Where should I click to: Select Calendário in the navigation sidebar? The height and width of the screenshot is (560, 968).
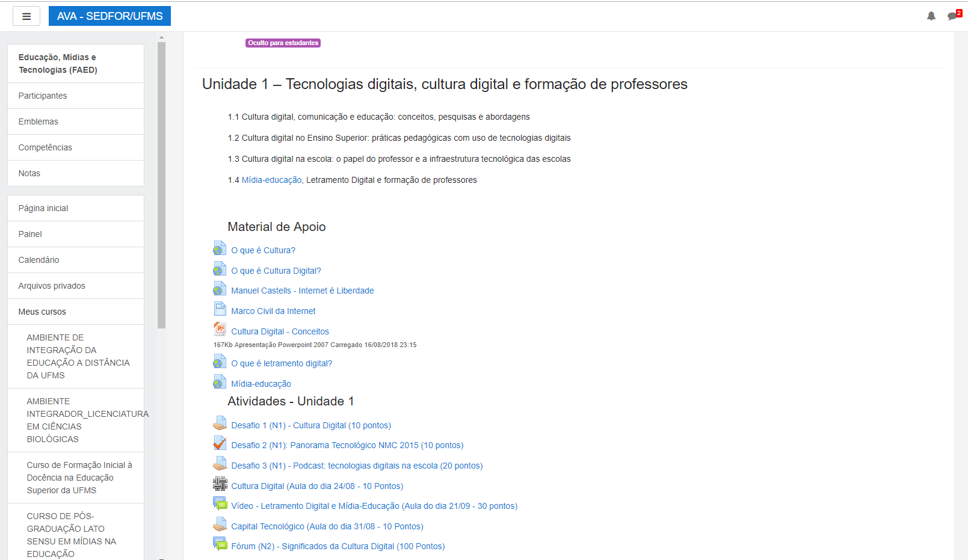pos(39,260)
